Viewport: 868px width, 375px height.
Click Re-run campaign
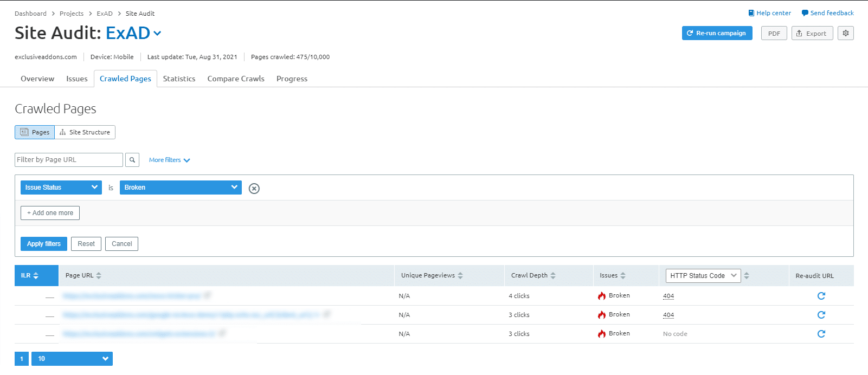[x=717, y=33]
